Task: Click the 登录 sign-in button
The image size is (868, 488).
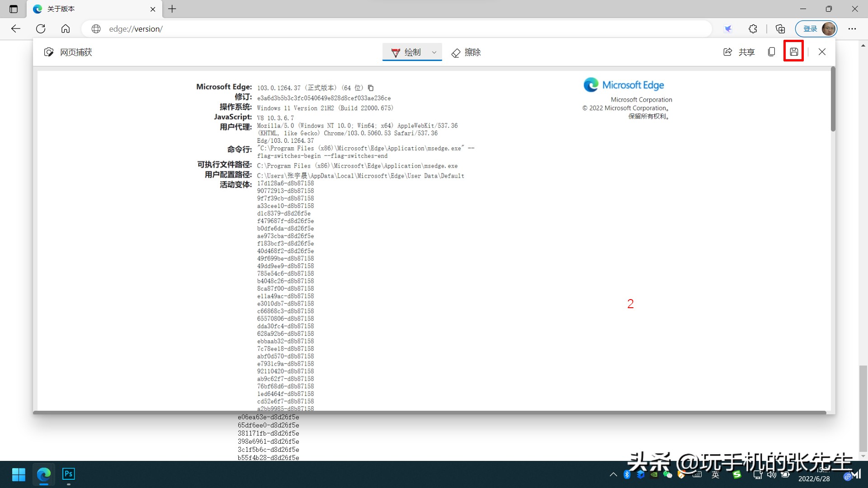Action: point(810,28)
